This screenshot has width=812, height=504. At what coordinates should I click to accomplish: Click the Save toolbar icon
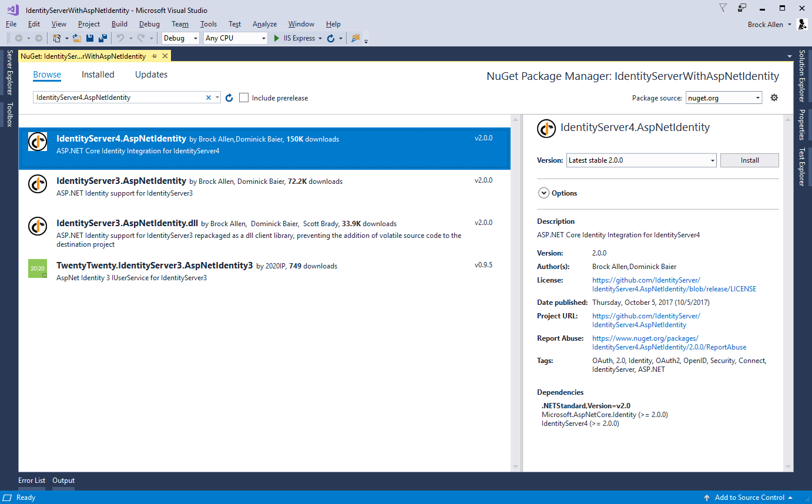90,38
